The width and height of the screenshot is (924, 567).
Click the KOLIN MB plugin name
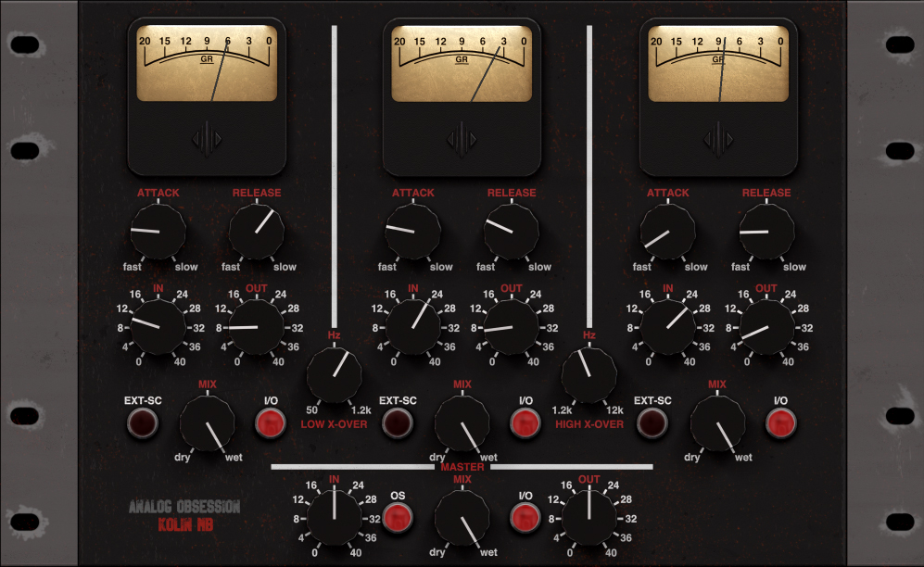[x=185, y=524]
